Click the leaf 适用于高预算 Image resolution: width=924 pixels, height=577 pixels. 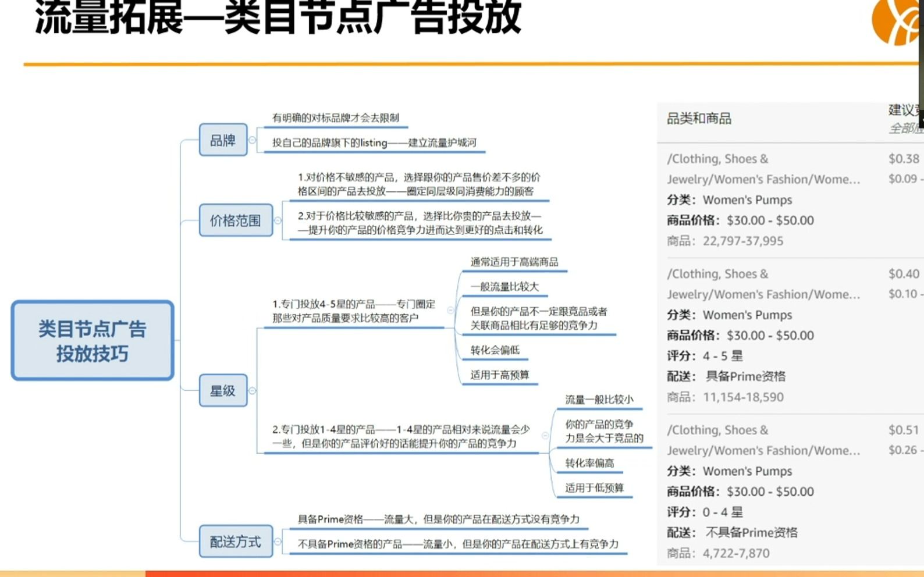pyautogui.click(x=500, y=375)
